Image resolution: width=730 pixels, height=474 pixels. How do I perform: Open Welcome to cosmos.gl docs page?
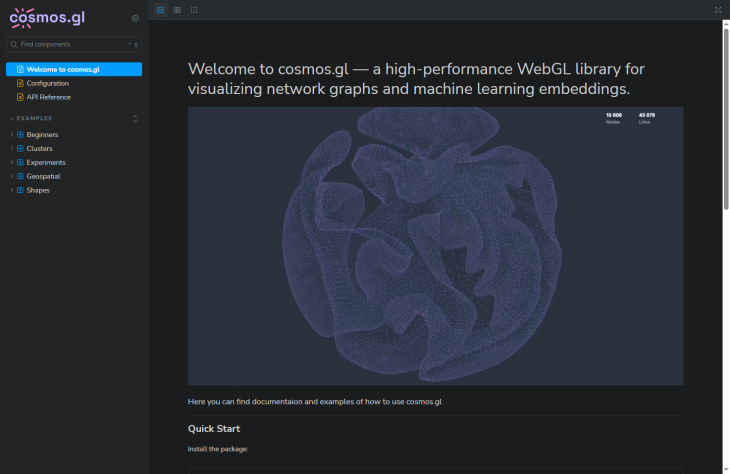click(74, 69)
